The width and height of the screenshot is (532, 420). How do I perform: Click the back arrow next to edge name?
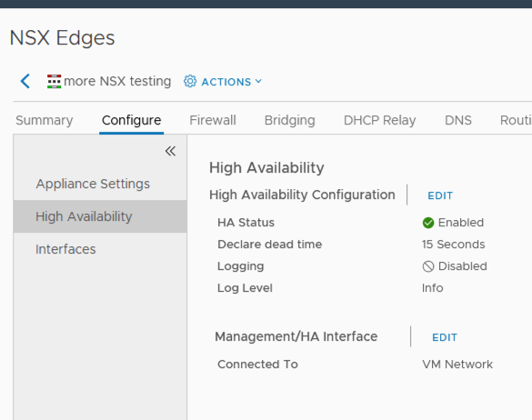point(25,82)
